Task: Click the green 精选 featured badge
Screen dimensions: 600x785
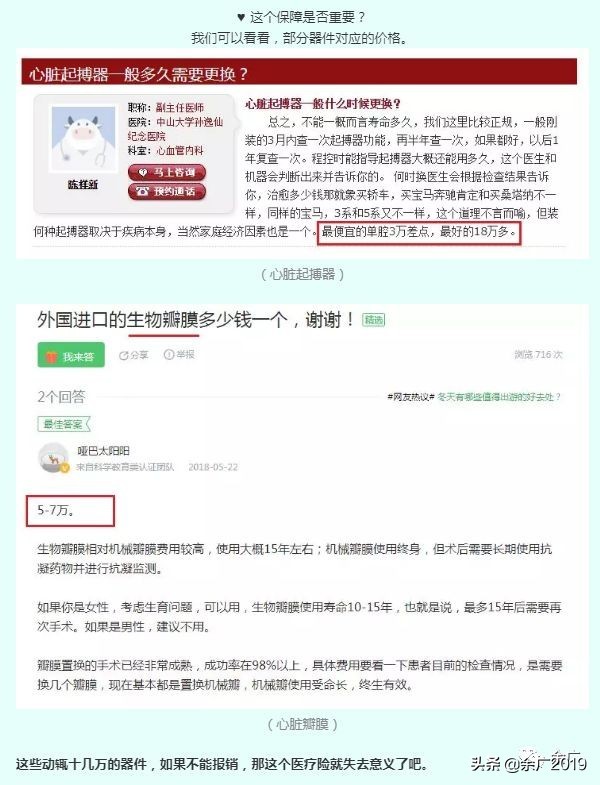Action: point(373,320)
